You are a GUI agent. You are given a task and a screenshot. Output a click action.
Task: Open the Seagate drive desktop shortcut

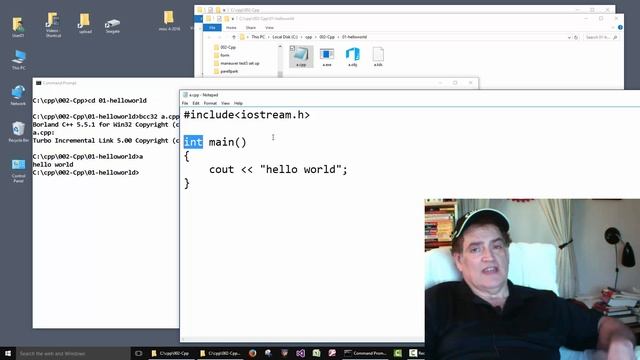tap(112, 25)
